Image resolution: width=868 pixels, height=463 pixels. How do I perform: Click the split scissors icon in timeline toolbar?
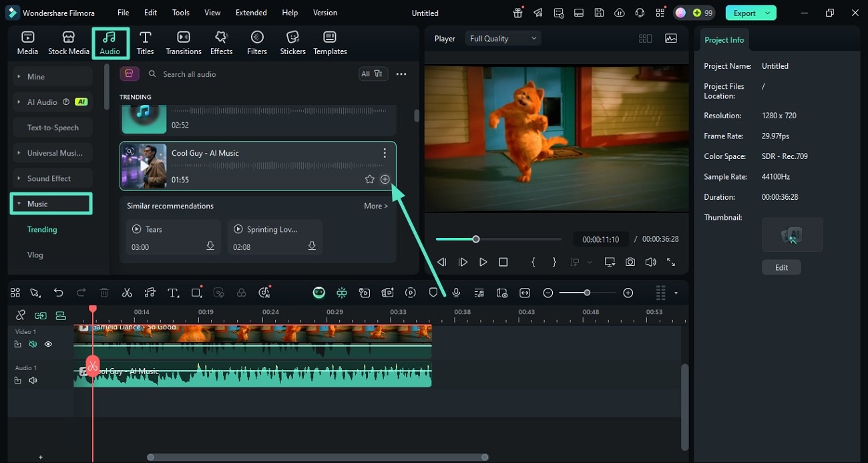[127, 293]
